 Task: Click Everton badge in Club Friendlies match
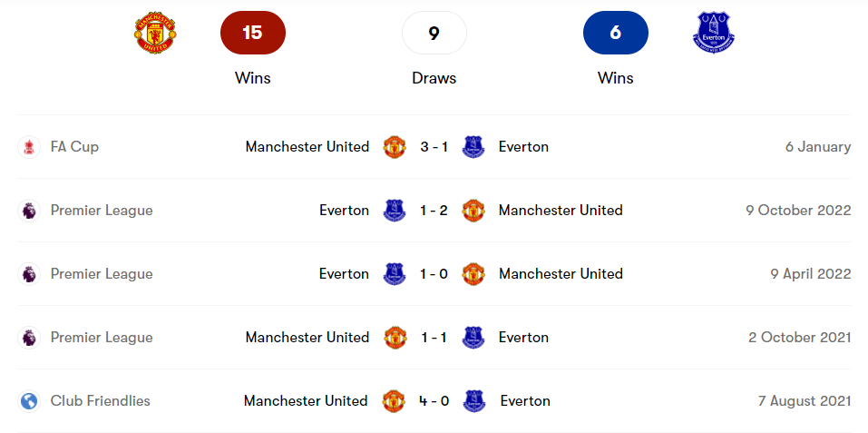click(473, 401)
